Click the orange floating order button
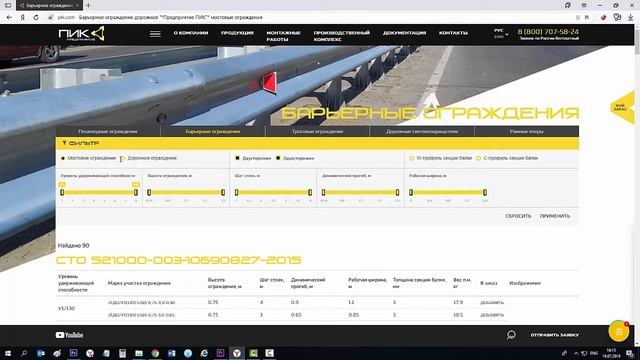Viewport: 640px width, 360px height. click(x=619, y=331)
